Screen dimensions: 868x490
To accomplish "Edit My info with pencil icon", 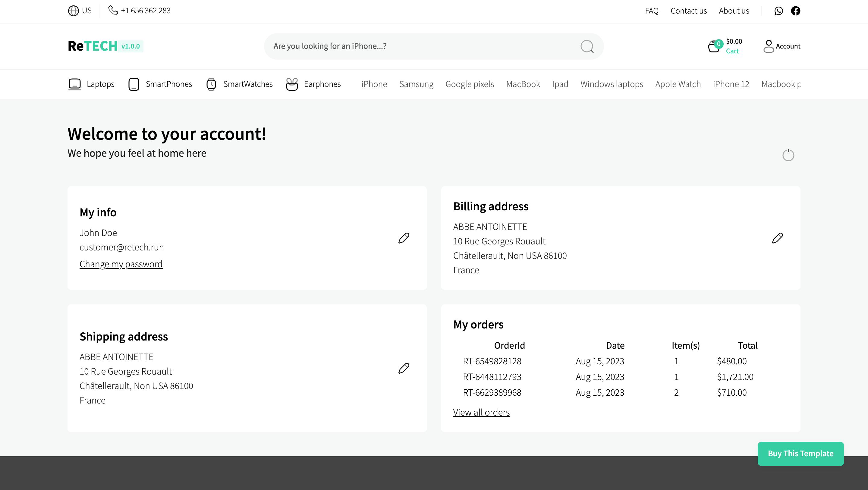I will [404, 238].
